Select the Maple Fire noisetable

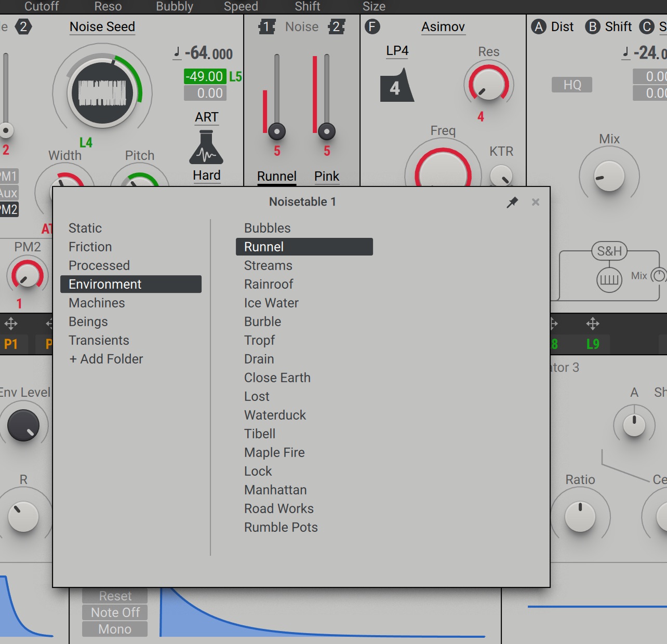274,452
